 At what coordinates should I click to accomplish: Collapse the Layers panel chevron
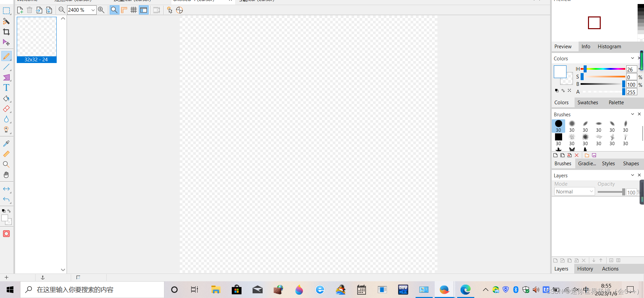pyautogui.click(x=633, y=175)
